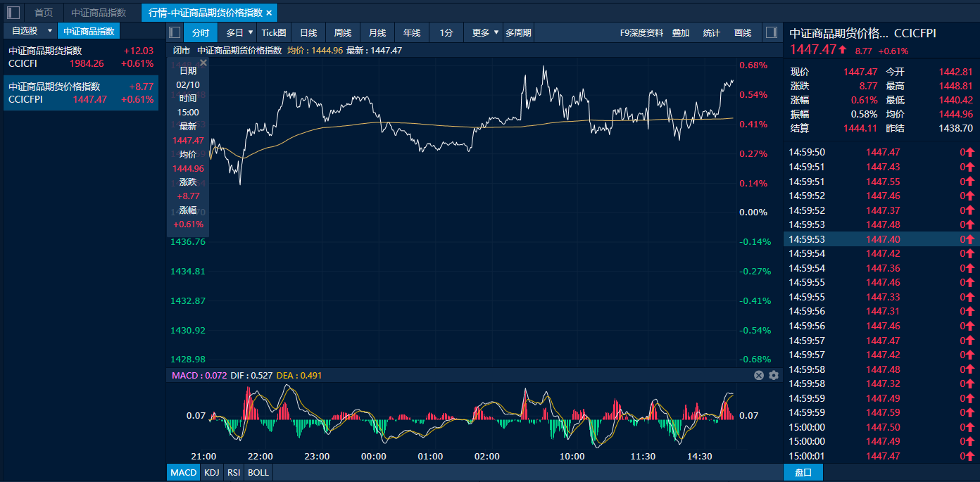
Task: Click the 画线 drawing button
Action: pos(743,32)
